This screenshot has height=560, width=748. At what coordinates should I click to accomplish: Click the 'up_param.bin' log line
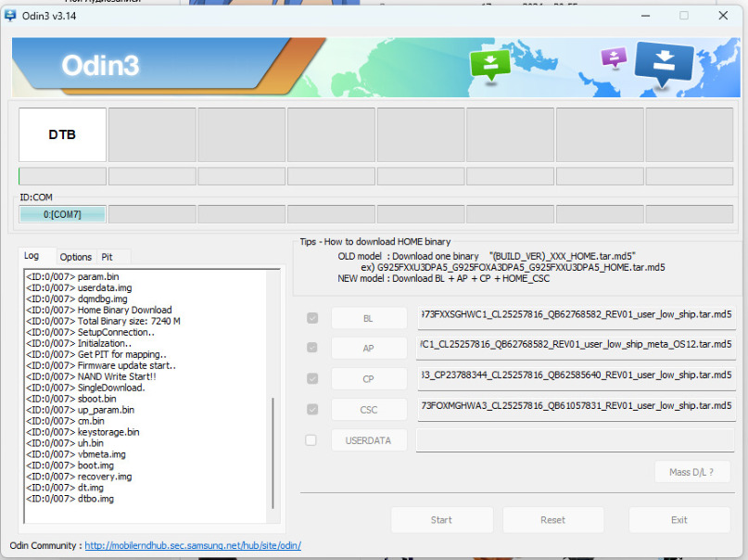(x=80, y=410)
